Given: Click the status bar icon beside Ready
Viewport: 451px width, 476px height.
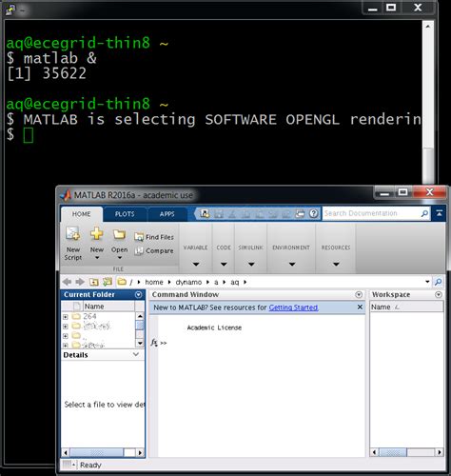Looking at the screenshot, I should point(69,465).
